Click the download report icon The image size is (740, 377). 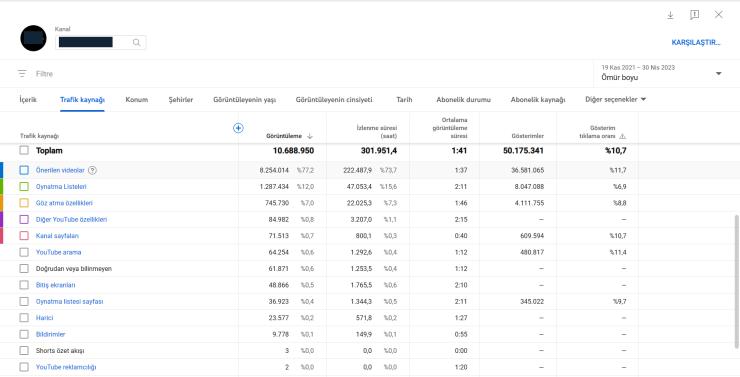point(670,15)
